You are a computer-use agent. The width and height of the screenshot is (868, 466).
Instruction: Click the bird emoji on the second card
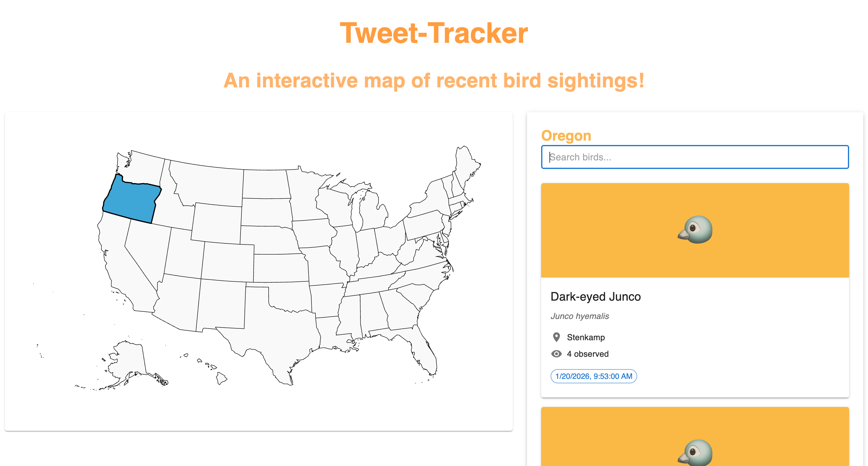coord(695,452)
